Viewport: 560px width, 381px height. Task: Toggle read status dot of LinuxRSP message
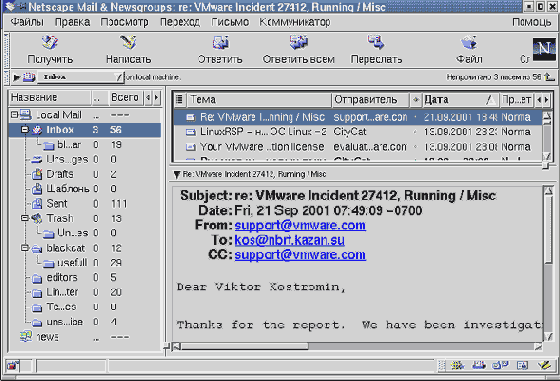pyautogui.click(x=415, y=132)
